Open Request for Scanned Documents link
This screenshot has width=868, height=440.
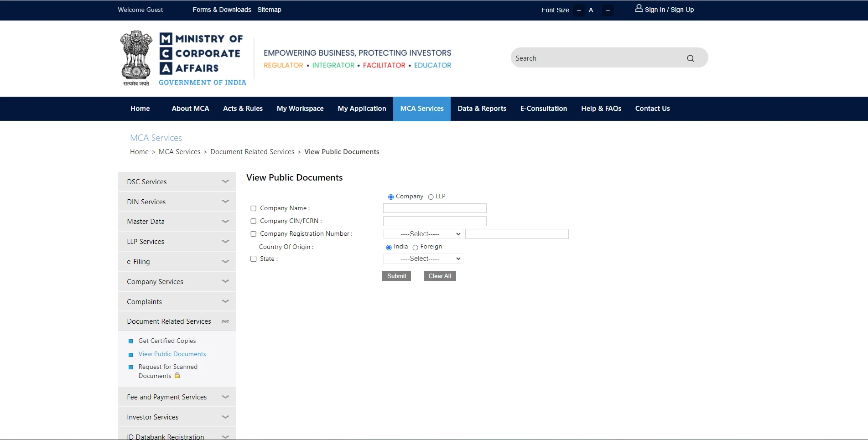tap(168, 371)
